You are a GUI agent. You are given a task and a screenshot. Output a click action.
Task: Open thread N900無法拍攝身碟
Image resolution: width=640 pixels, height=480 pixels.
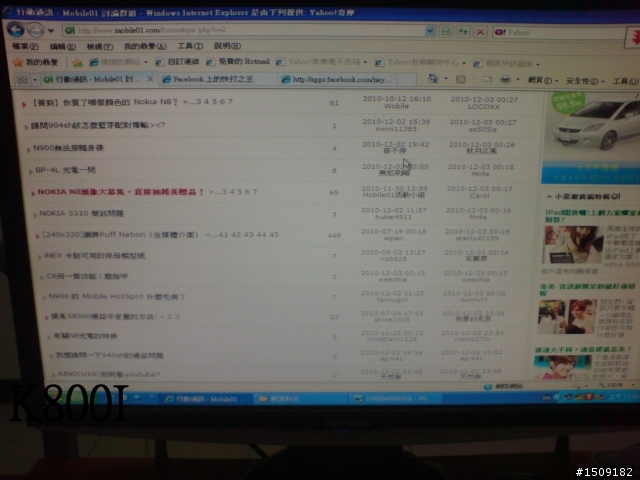pos(68,148)
